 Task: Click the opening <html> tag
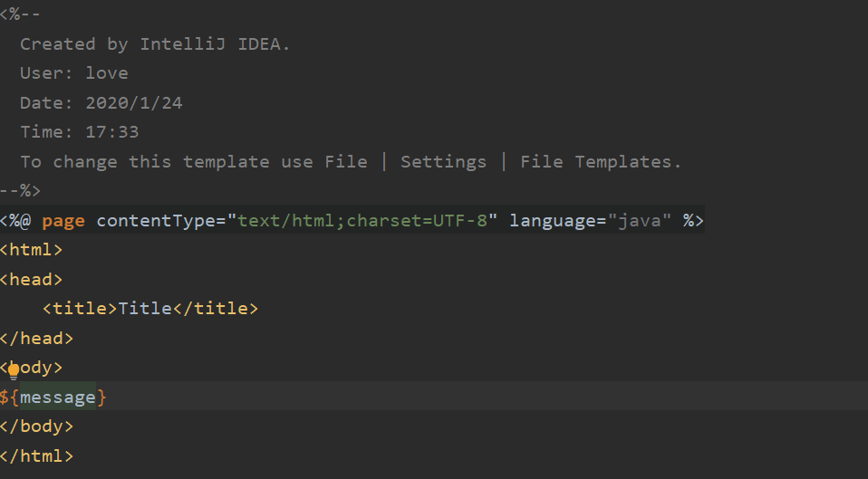(x=32, y=249)
